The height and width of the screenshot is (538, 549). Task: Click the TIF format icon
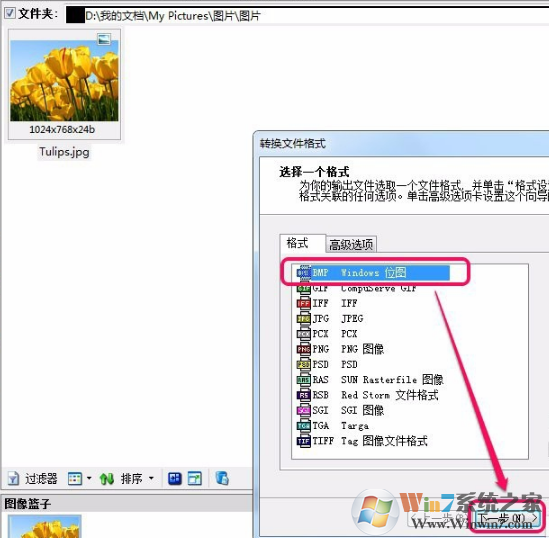pos(304,441)
